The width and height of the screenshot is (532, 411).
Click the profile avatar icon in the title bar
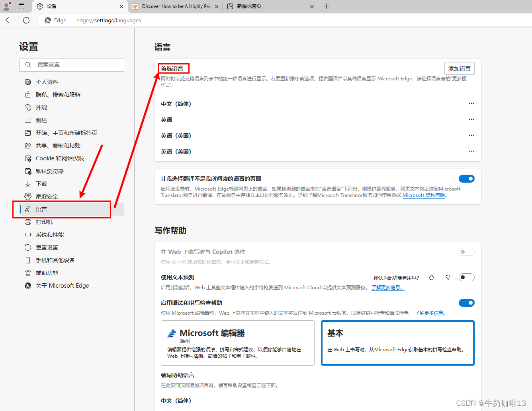pyautogui.click(x=6, y=6)
